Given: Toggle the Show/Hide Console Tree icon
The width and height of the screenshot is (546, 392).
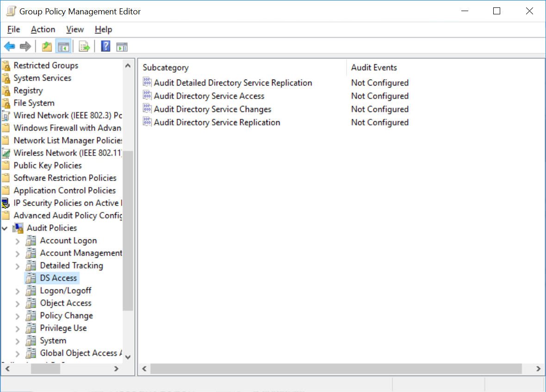Looking at the screenshot, I should coord(63,47).
